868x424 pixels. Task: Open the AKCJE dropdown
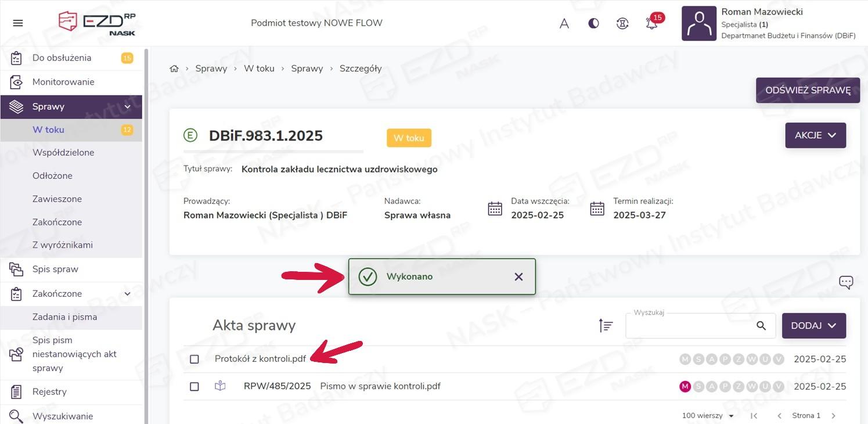point(815,135)
